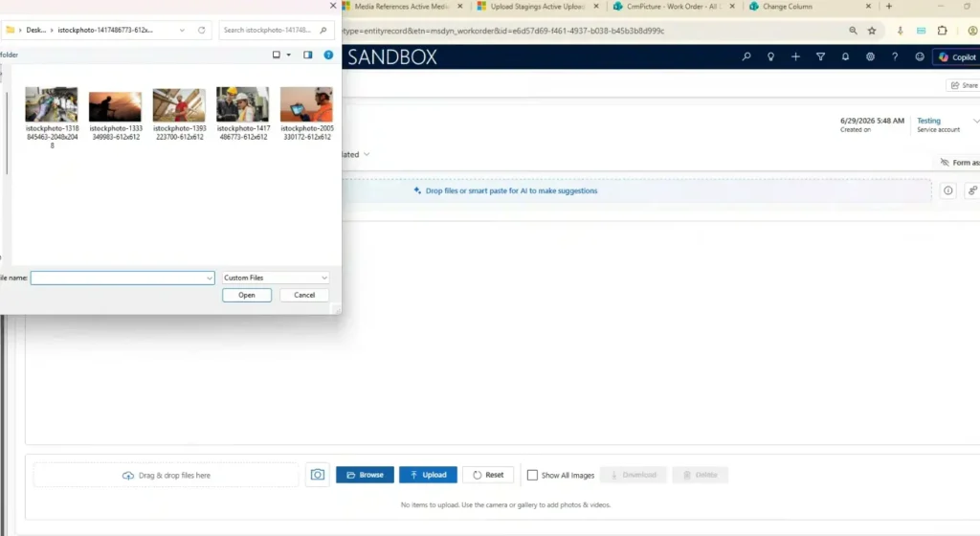Click the zoom magnifier icon in address bar
Image resolution: width=980 pixels, height=536 pixels.
(853, 31)
